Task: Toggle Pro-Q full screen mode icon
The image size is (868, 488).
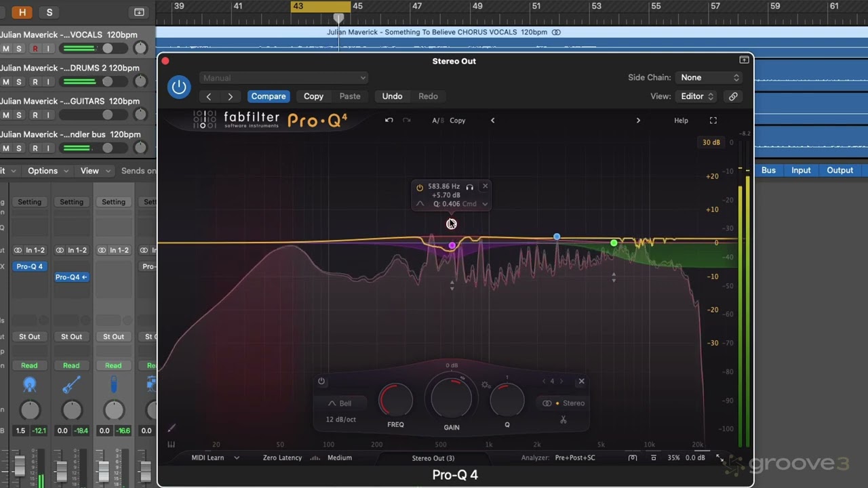Action: pyautogui.click(x=713, y=121)
